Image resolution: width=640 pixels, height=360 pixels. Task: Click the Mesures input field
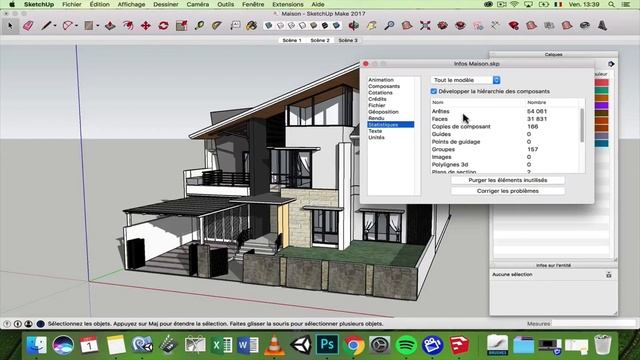click(593, 324)
